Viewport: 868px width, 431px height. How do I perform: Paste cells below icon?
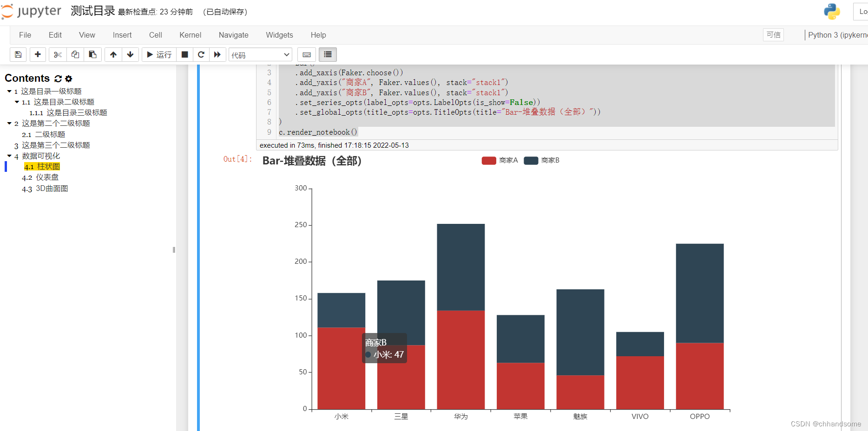coord(93,55)
